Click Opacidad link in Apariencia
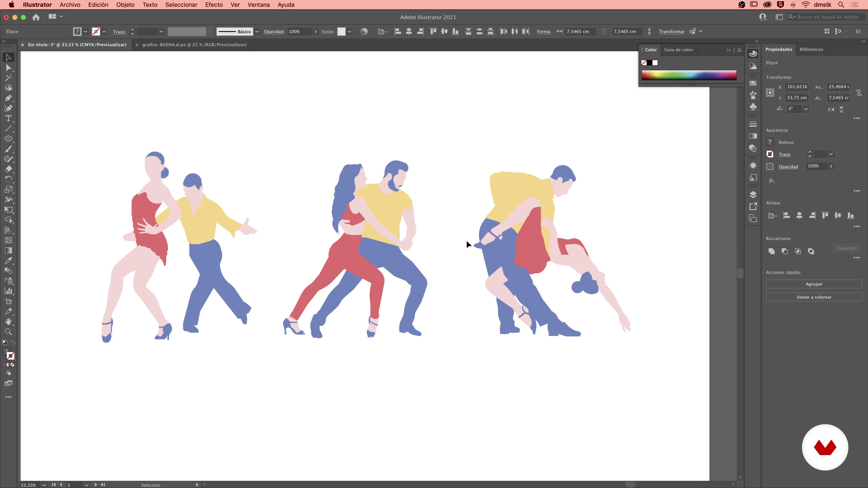The image size is (868, 488). pyautogui.click(x=788, y=167)
